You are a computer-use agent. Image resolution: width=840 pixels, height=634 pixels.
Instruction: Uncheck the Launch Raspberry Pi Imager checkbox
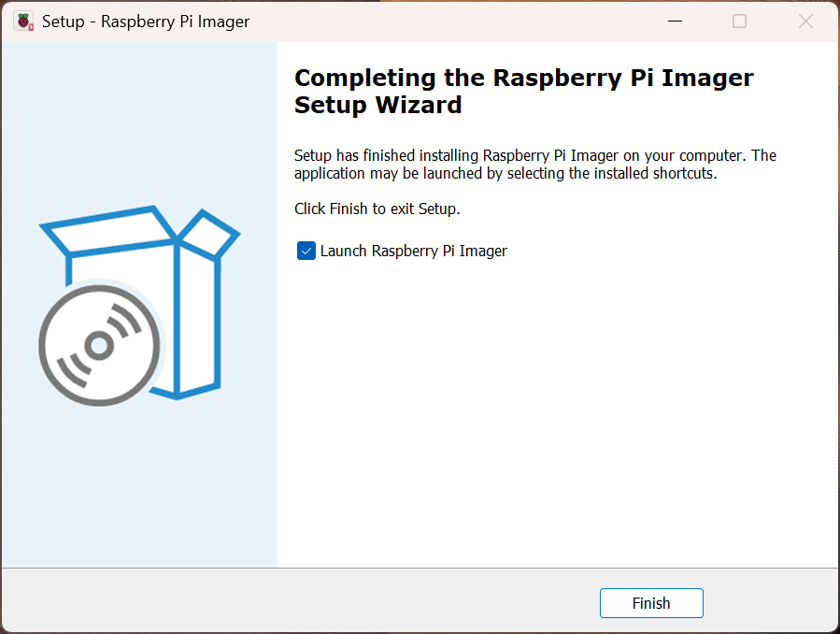[306, 251]
